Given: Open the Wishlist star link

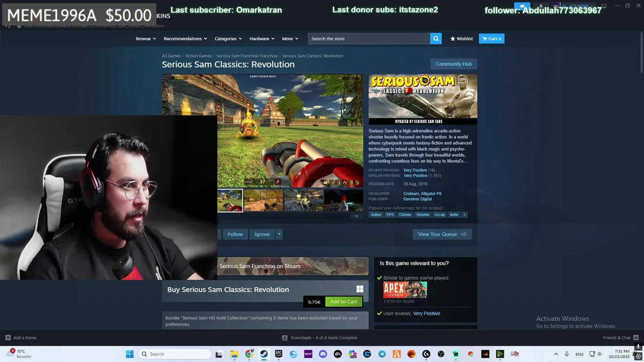Looking at the screenshot, I should coord(461,39).
